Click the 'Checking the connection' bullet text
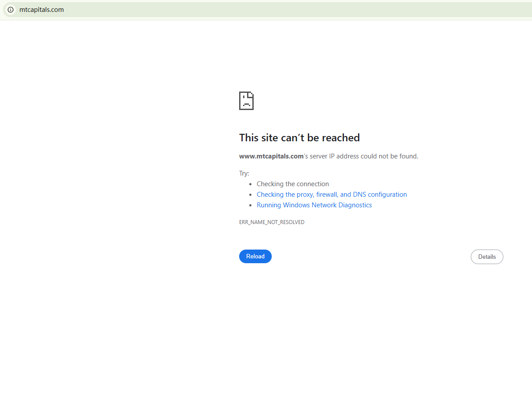Image resolution: width=532 pixels, height=397 pixels. click(293, 184)
